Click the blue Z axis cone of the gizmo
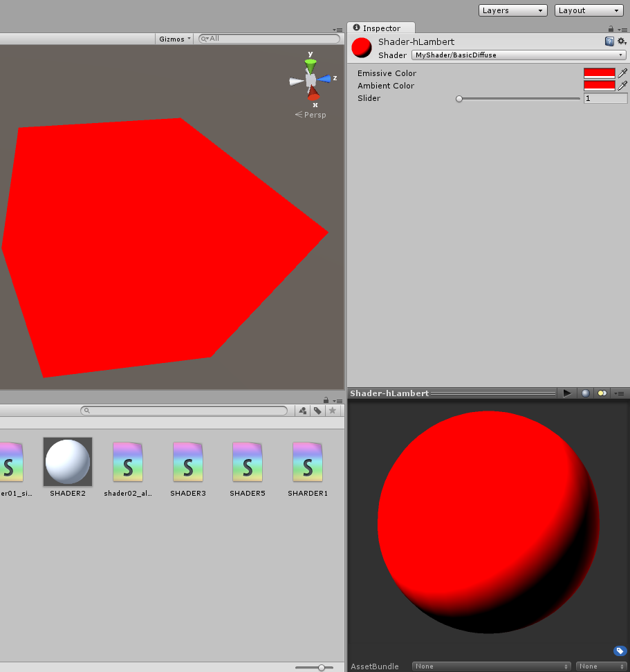 (324, 78)
